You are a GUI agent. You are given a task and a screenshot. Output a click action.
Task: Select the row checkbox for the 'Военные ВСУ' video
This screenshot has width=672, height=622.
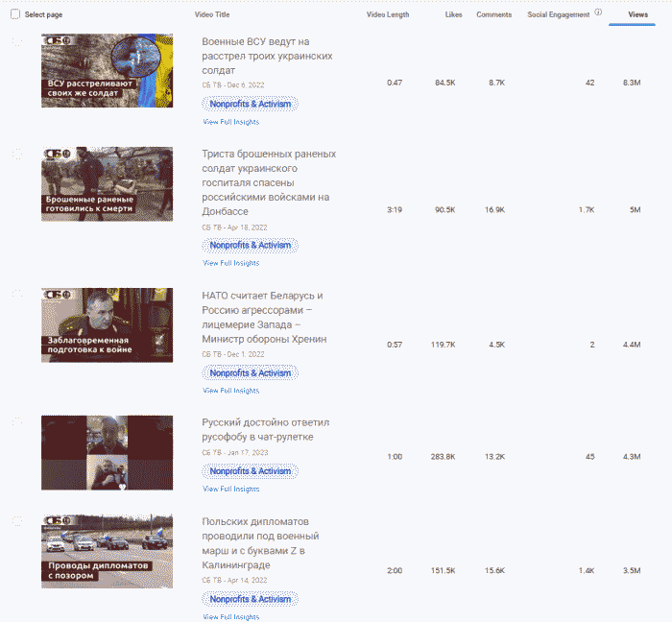16,41
